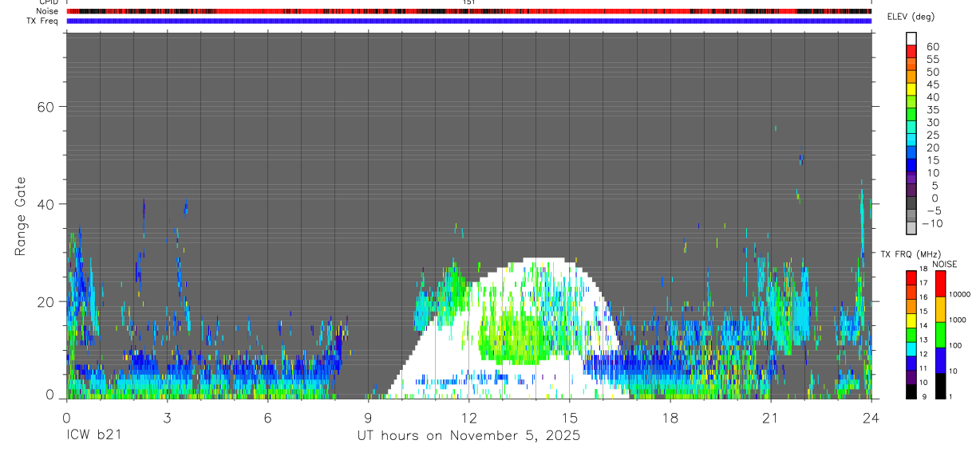Click the blue TX Freq strip above plot
The height and width of the screenshot is (452, 980).
(x=468, y=21)
